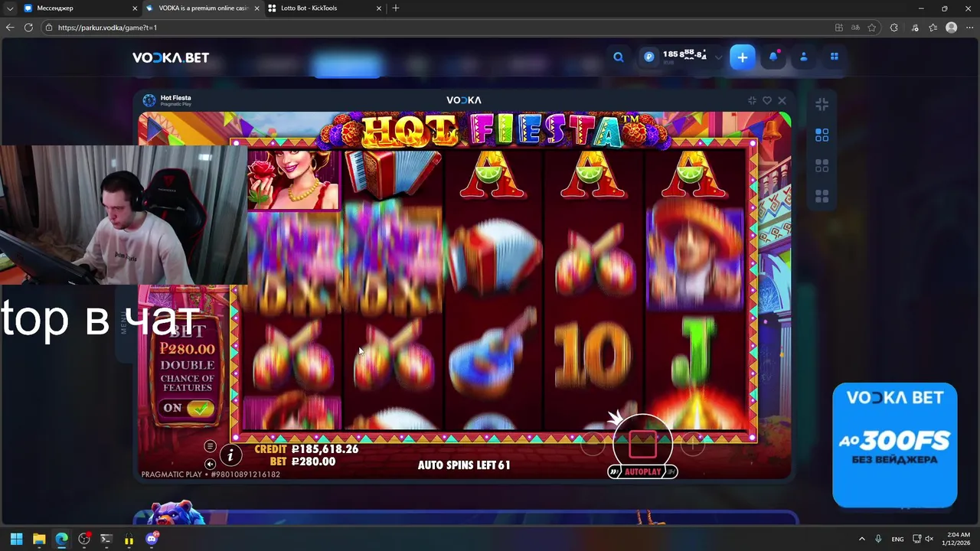Click the ENG language indicator
The width and height of the screenshot is (980, 551).
point(897,539)
